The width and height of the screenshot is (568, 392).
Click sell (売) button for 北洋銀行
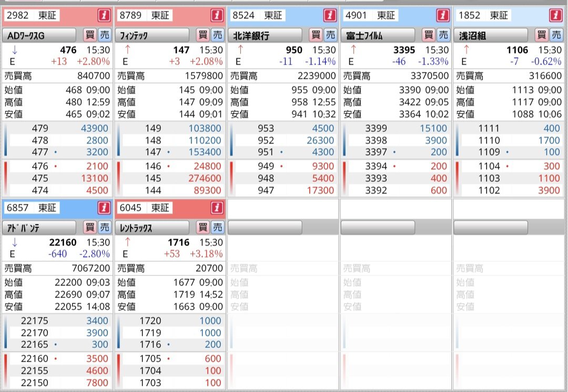click(331, 35)
